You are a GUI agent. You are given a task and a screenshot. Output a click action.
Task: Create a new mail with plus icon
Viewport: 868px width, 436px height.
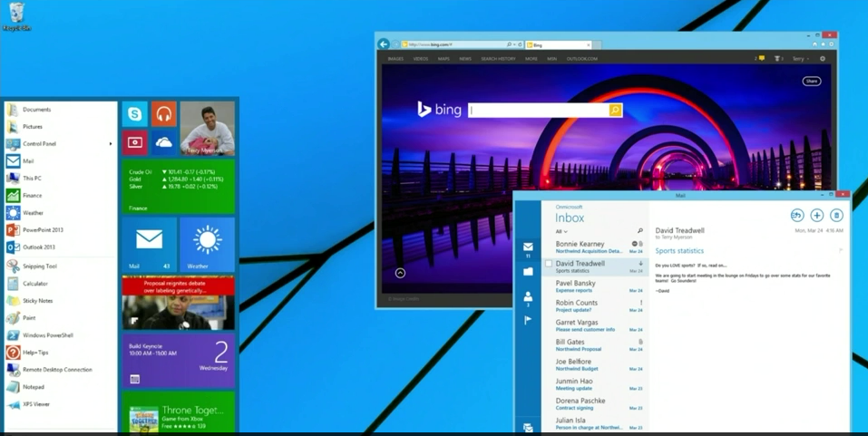click(x=816, y=215)
